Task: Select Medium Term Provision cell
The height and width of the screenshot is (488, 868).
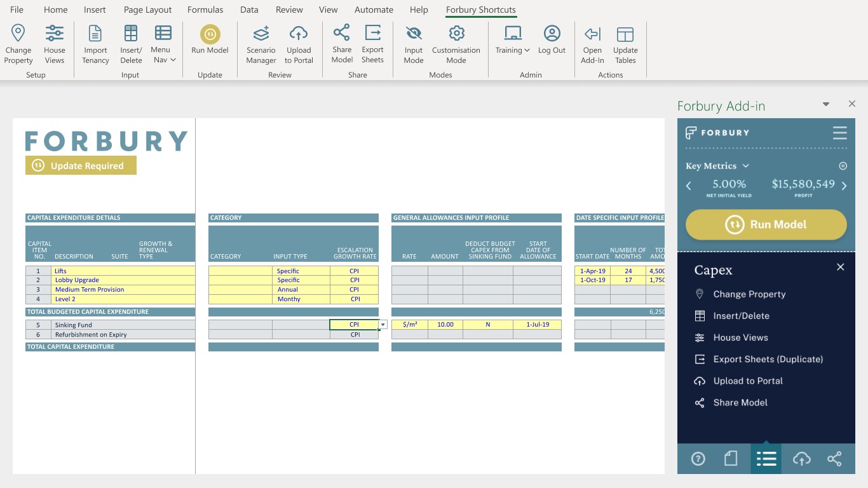Action: 123,290
